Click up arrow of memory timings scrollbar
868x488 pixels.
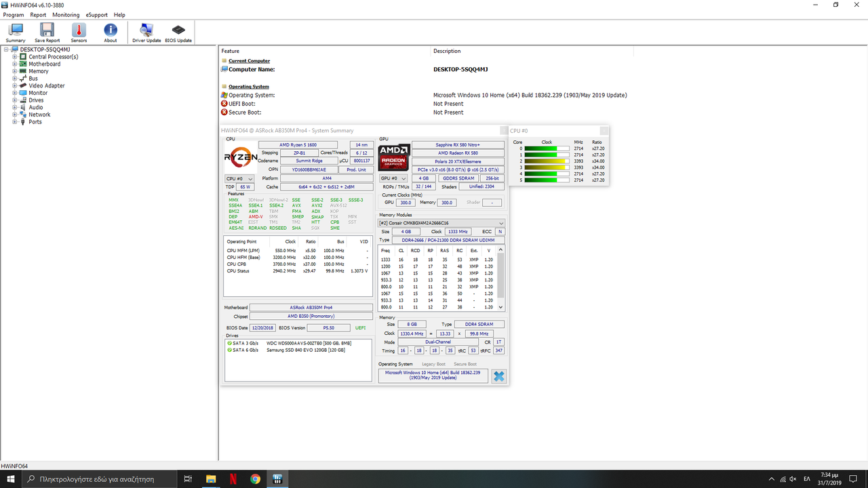502,249
